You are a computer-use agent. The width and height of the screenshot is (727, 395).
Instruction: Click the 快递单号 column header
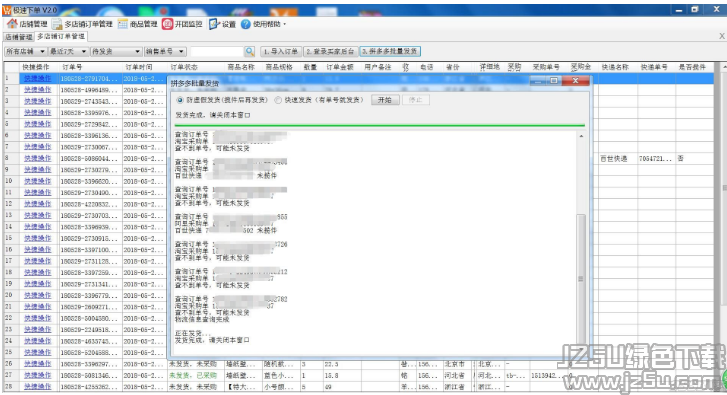pos(656,67)
